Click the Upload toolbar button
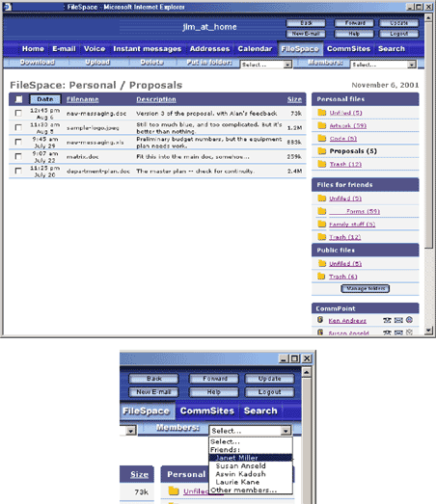 coord(97,62)
